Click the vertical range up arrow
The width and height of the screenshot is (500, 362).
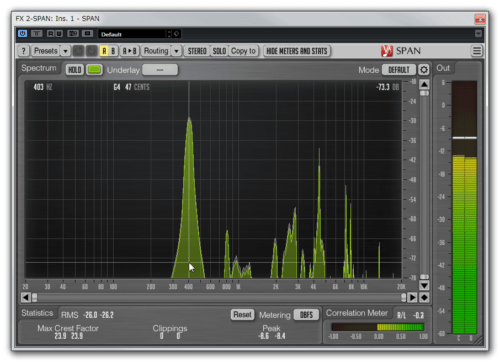click(x=424, y=84)
